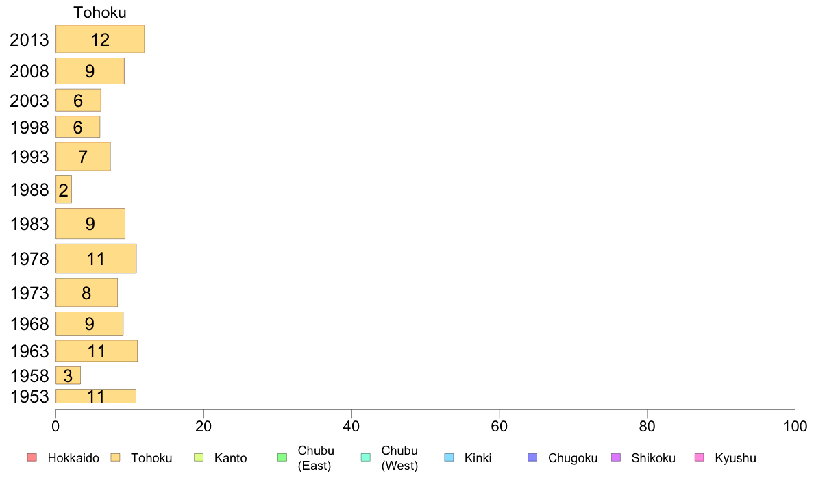The height and width of the screenshot is (504, 814).
Task: Click the Chugoku blue legend swatch
Action: click(532, 457)
